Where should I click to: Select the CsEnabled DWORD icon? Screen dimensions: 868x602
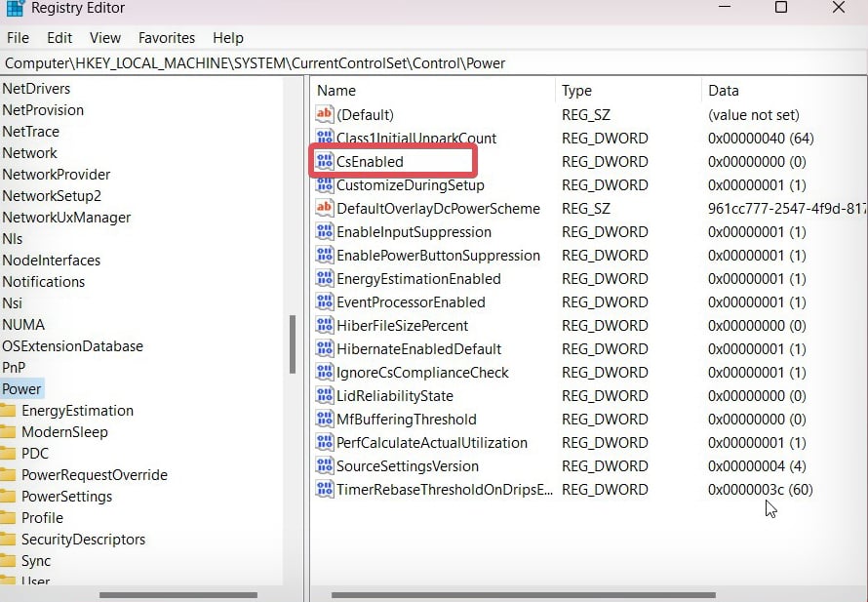325,161
